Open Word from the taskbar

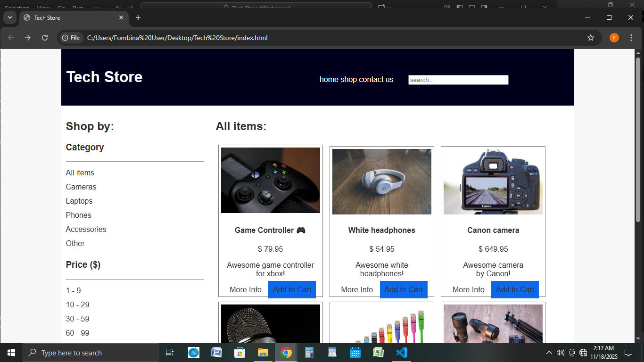point(216,353)
